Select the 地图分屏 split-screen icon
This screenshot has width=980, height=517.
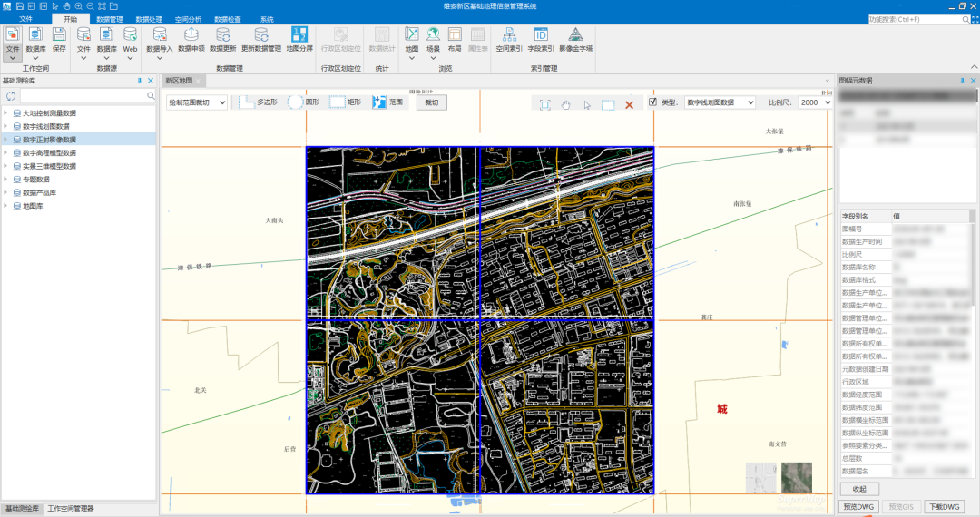coord(299,35)
